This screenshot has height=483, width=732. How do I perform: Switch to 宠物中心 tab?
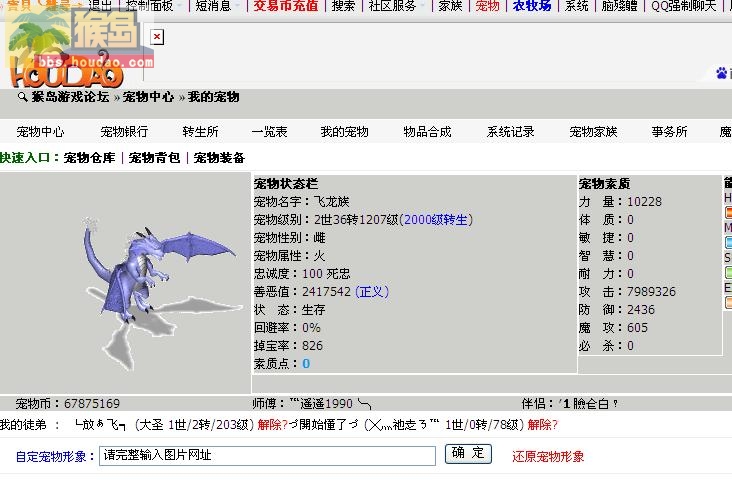[x=40, y=132]
